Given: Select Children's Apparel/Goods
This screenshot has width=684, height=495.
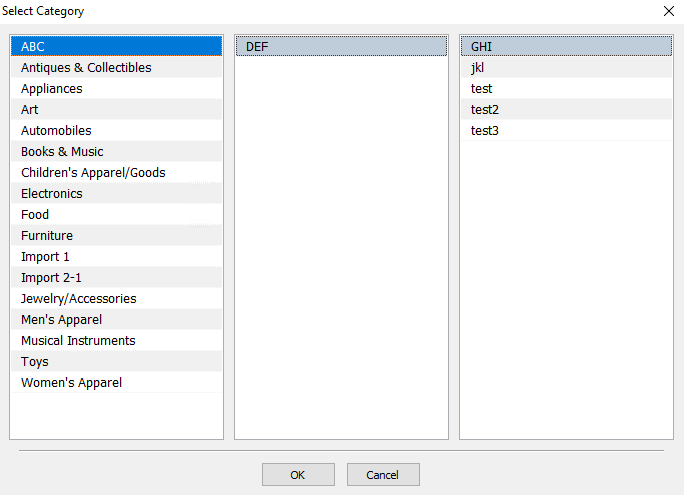Looking at the screenshot, I should 116,172.
